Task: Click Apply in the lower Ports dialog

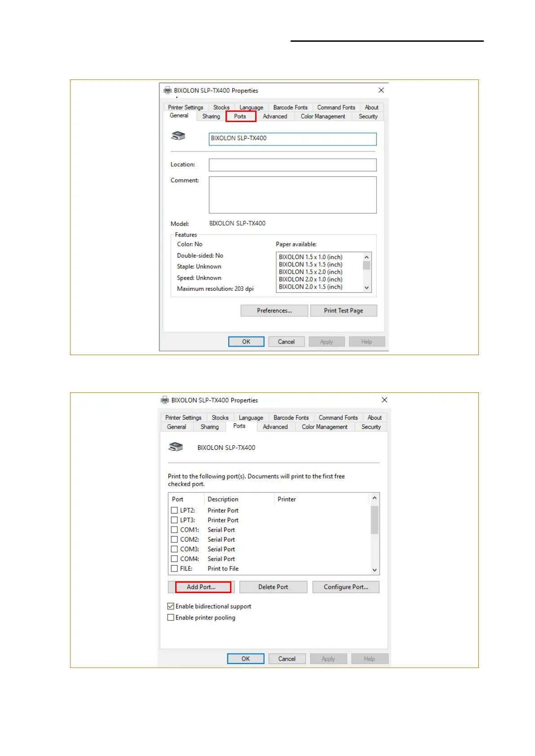Action: click(328, 659)
